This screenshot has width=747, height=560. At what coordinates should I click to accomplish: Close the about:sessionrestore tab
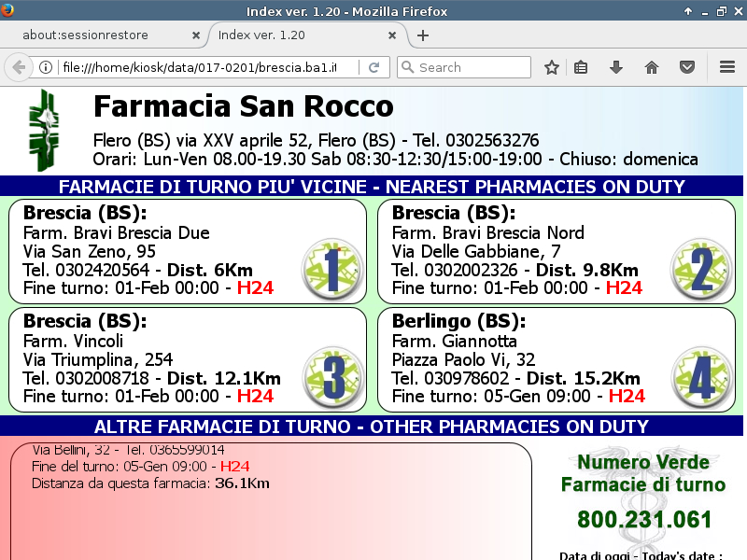(196, 35)
